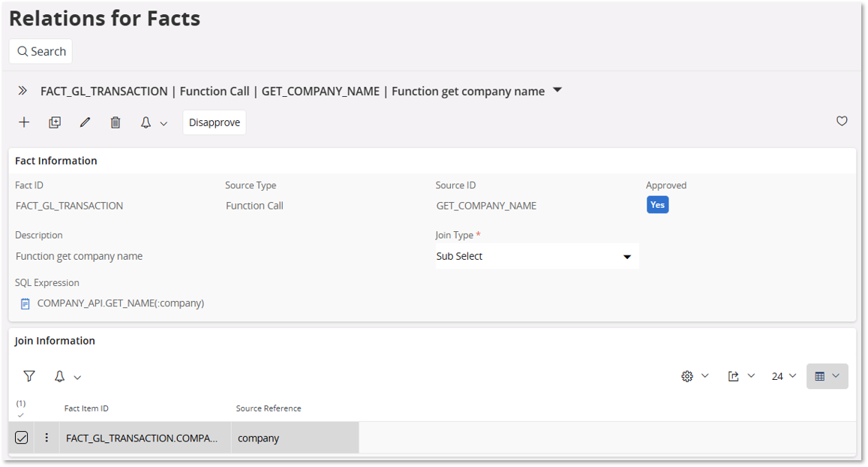Viewport: 868px width, 467px height.
Task: Click the top toolbar bell notification icon
Action: (x=146, y=122)
